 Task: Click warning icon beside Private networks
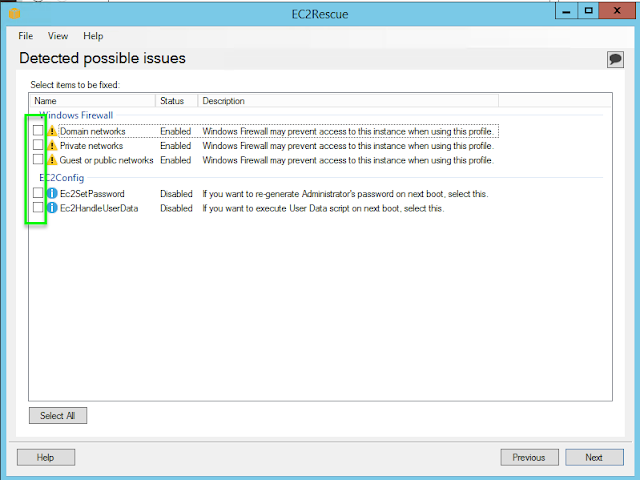tap(52, 146)
